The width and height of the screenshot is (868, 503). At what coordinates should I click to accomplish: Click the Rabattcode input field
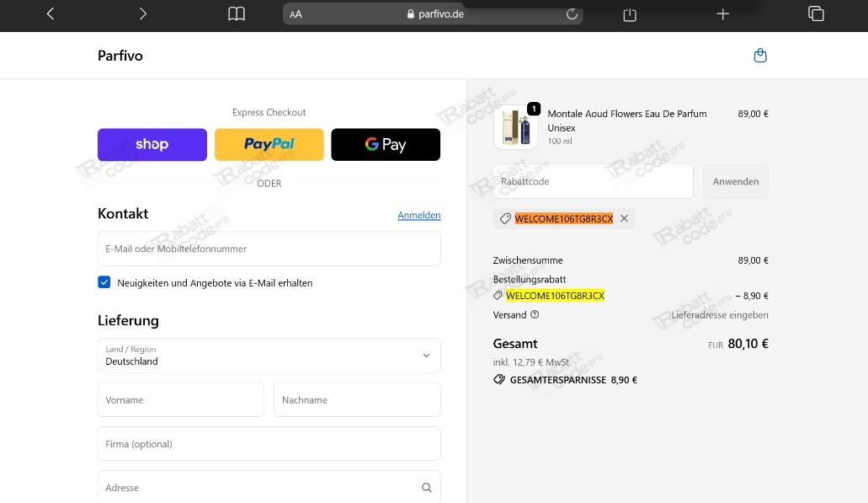coord(593,181)
